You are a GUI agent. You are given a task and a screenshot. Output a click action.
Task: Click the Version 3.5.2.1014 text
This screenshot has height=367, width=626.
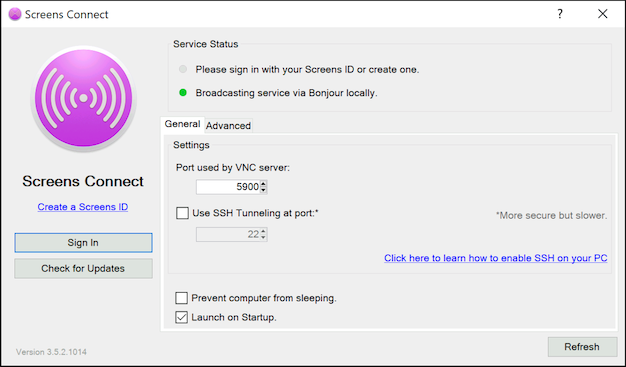click(51, 352)
